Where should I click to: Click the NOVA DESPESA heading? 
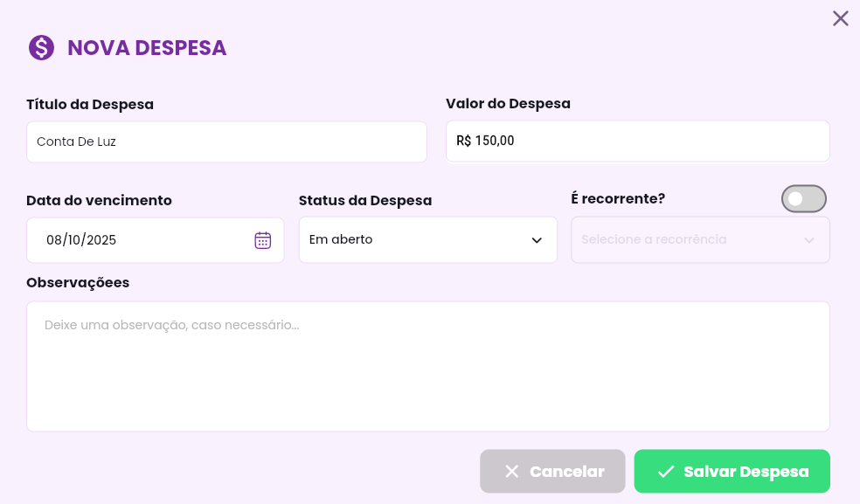tap(147, 48)
